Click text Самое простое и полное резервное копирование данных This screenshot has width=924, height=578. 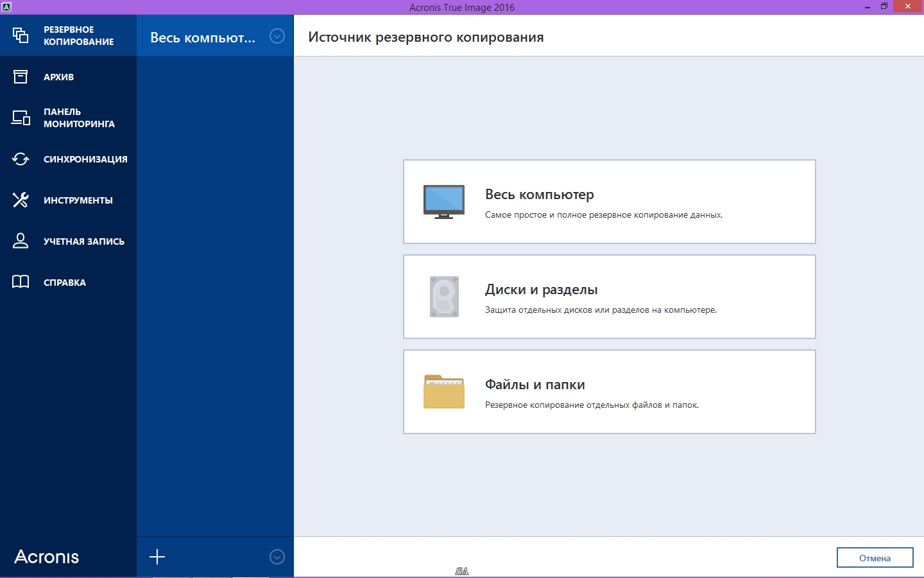pos(604,215)
